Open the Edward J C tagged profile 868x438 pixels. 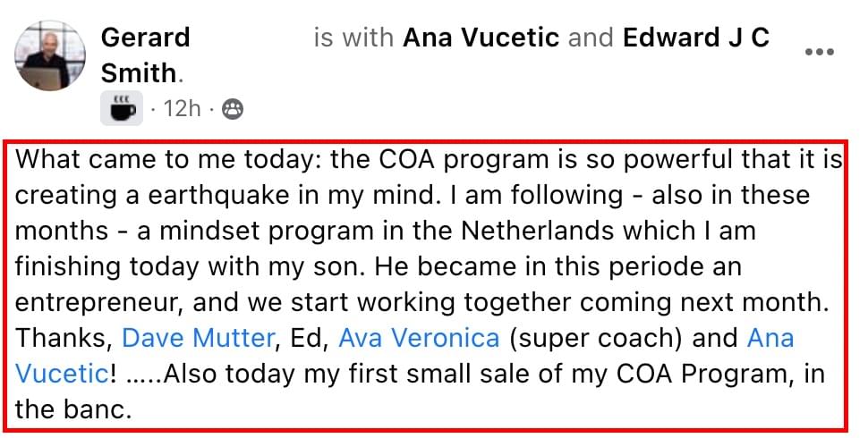pyautogui.click(x=696, y=38)
